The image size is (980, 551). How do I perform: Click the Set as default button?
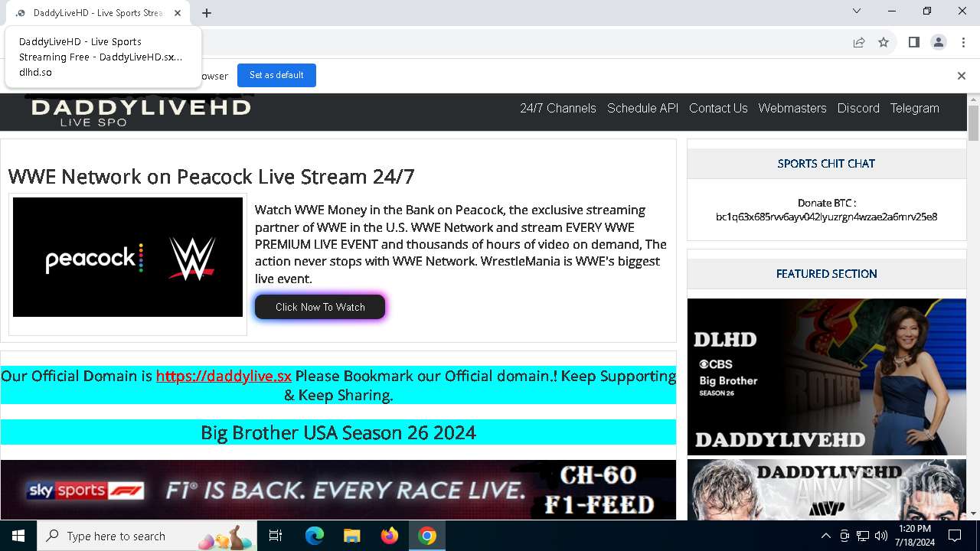(x=276, y=75)
